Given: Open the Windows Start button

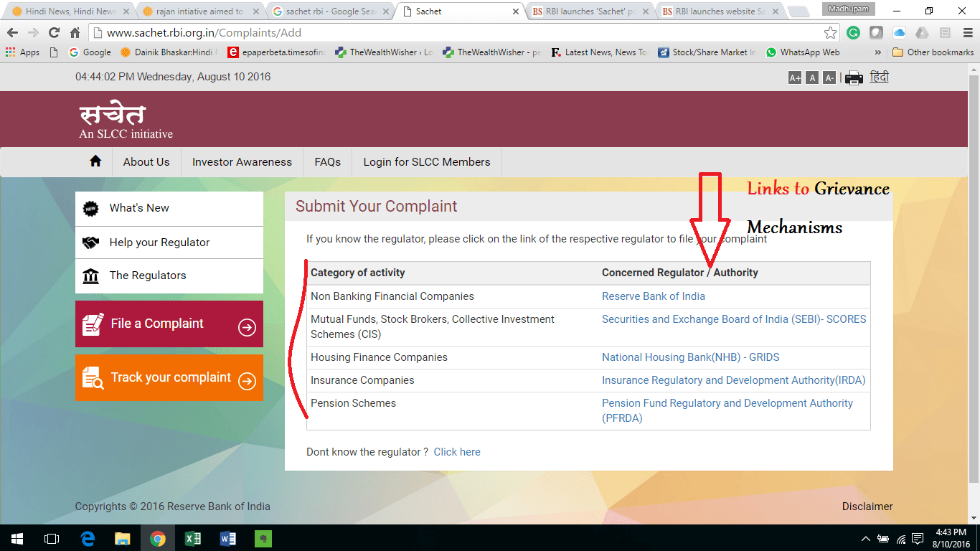Looking at the screenshot, I should [x=17, y=538].
